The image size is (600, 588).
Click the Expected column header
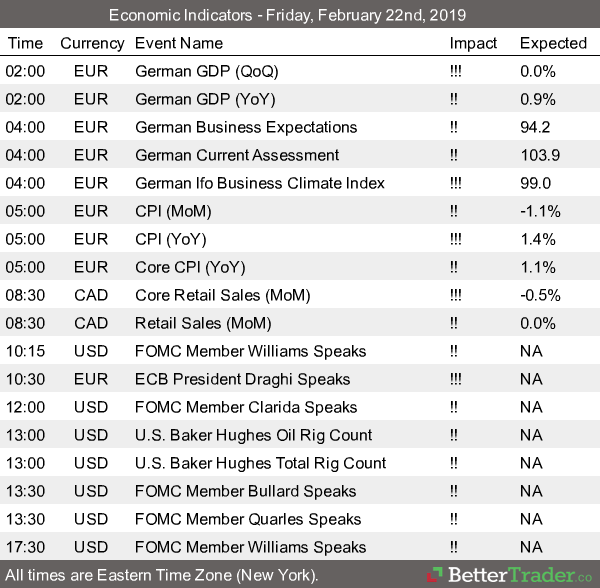tap(553, 43)
